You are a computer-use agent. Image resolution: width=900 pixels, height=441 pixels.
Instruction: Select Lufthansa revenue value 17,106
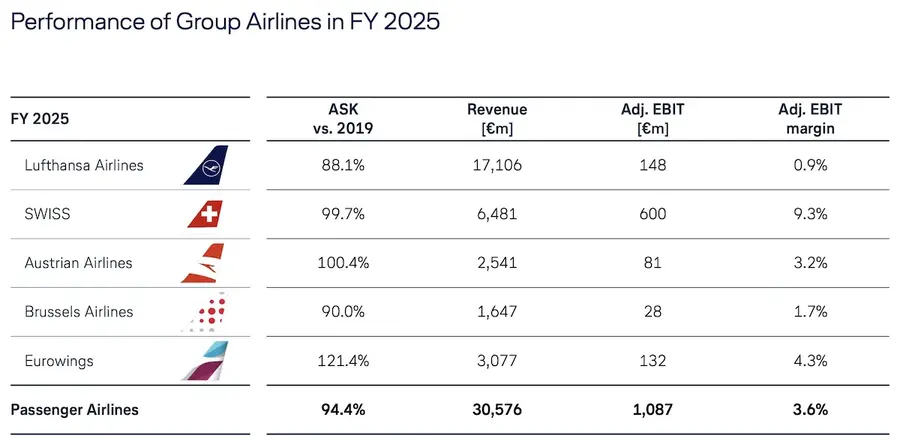pos(497,165)
